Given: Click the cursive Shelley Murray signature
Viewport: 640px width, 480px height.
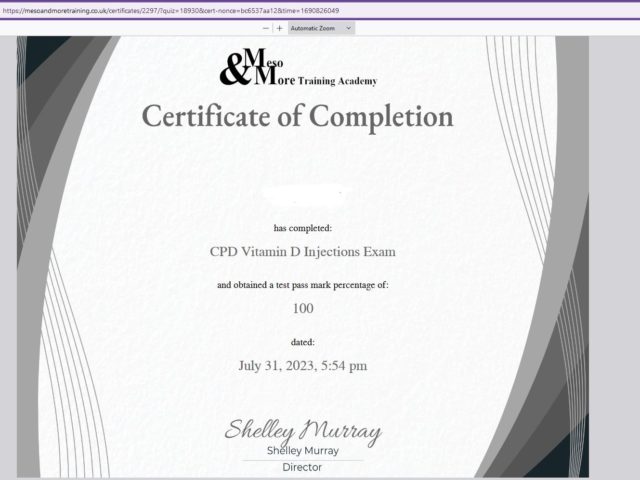Looking at the screenshot, I should (x=302, y=431).
